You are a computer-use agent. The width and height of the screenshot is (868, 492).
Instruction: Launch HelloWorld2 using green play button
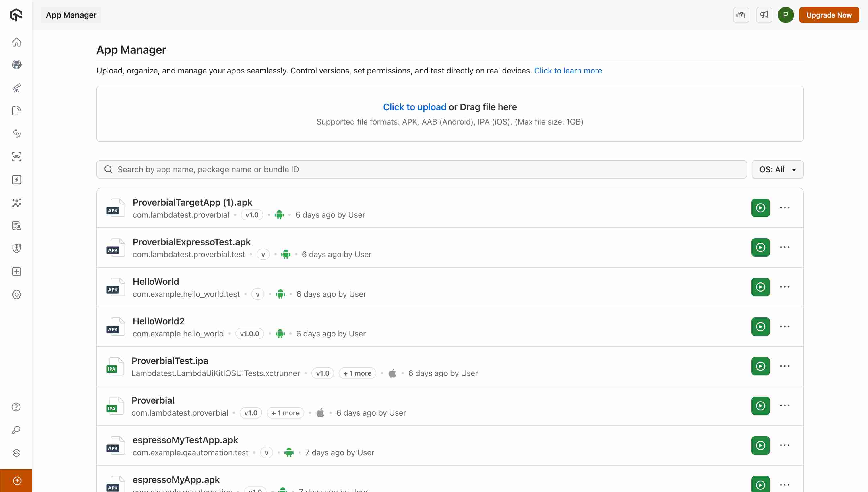coord(760,327)
